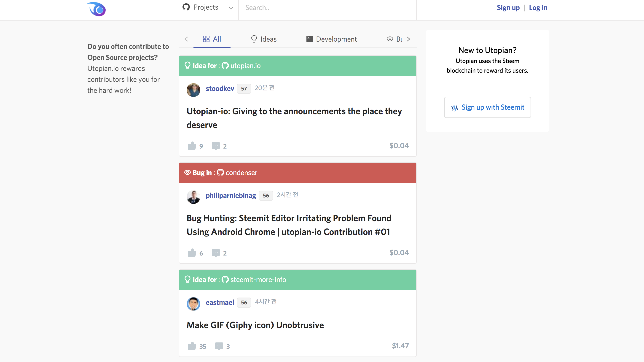Viewport: 644px width, 362px height.
Task: Click stoodkev's reputation badge 57
Action: 244,89
